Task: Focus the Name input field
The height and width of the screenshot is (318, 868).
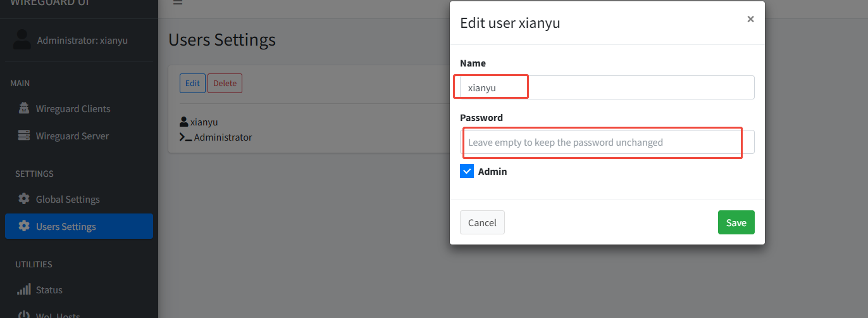Action: 607,87
